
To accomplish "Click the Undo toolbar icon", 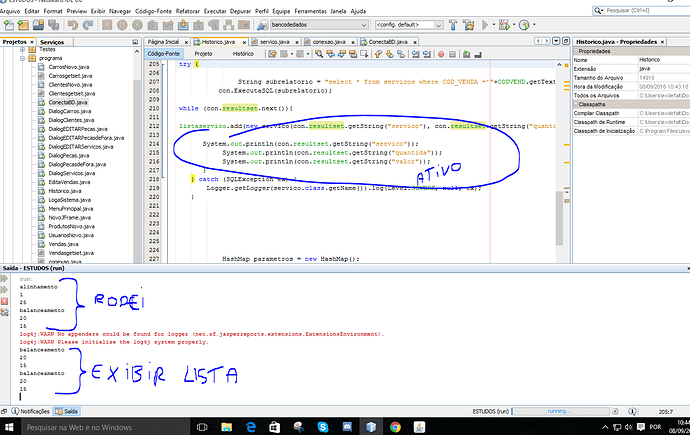I will 73,25.
